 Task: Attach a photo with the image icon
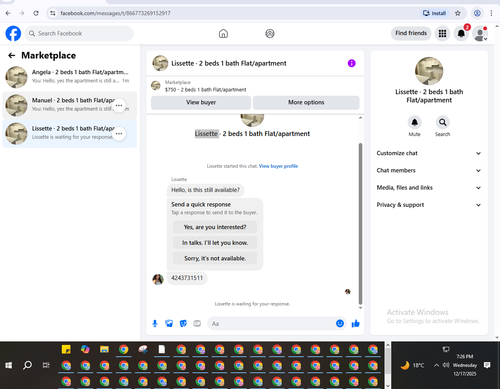coord(169,323)
